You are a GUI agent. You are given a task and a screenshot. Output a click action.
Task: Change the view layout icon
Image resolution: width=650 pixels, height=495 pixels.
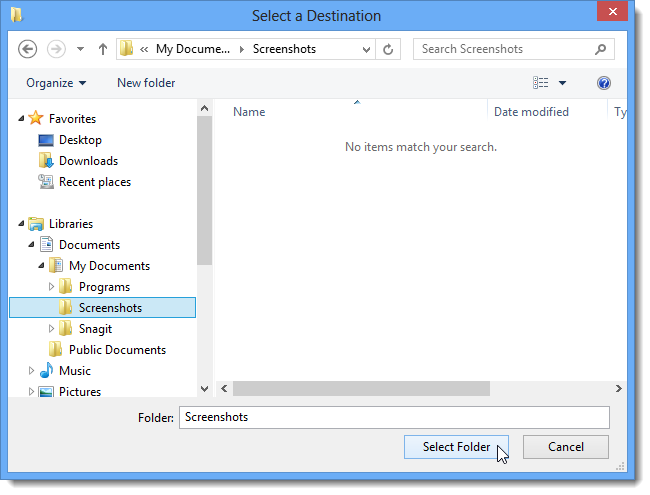541,83
